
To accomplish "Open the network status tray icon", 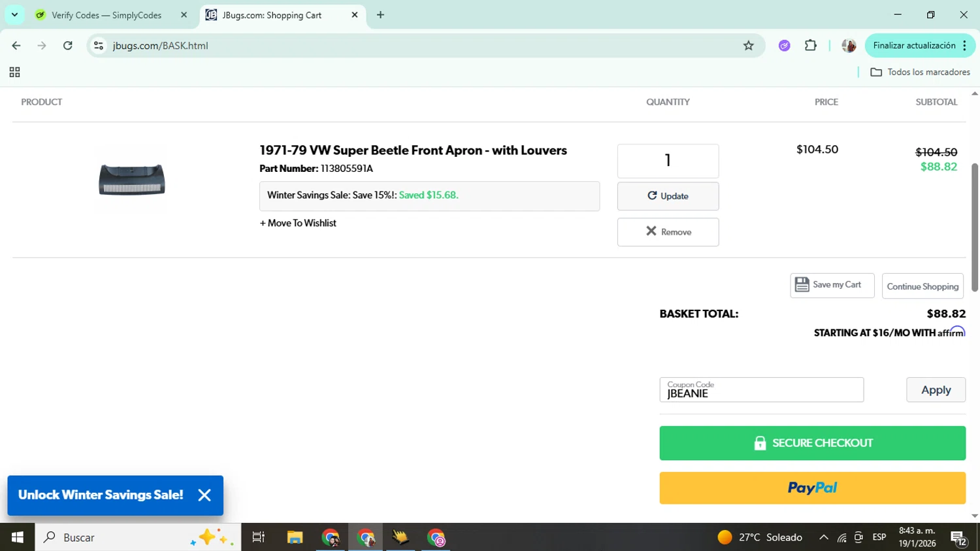I will pyautogui.click(x=842, y=537).
